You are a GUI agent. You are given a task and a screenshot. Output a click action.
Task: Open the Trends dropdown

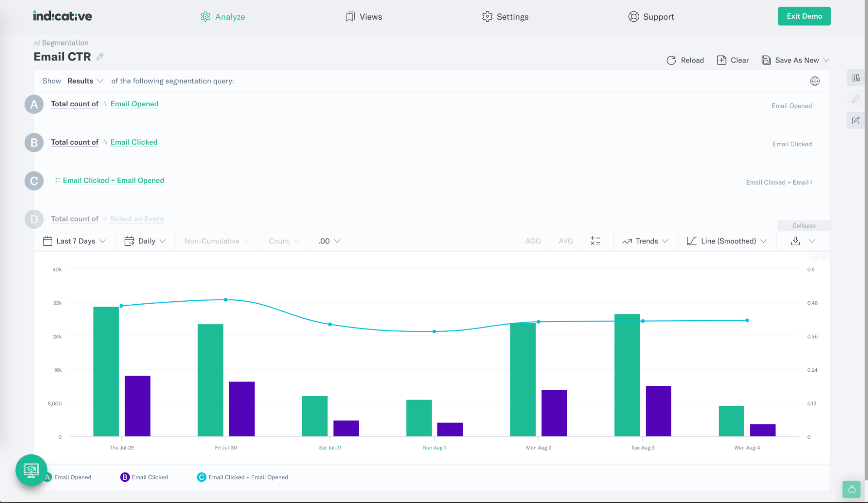coord(645,241)
